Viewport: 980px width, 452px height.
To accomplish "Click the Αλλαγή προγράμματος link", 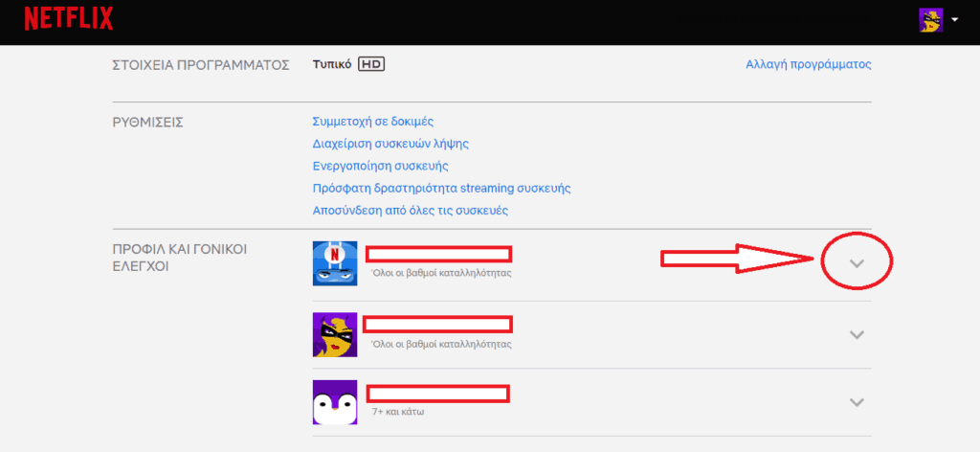I will (808, 64).
